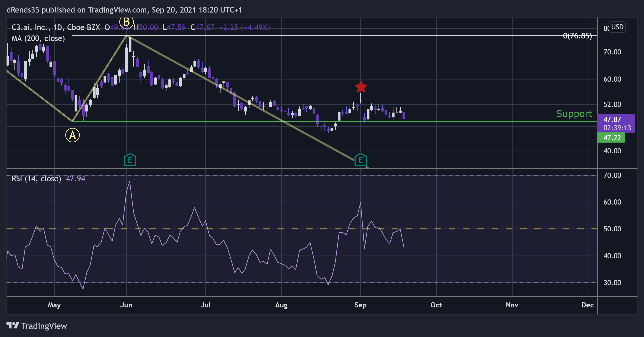This screenshot has width=644, height=337.
Task: Click the MA (200, close) indicator legend
Action: pyautogui.click(x=38, y=38)
